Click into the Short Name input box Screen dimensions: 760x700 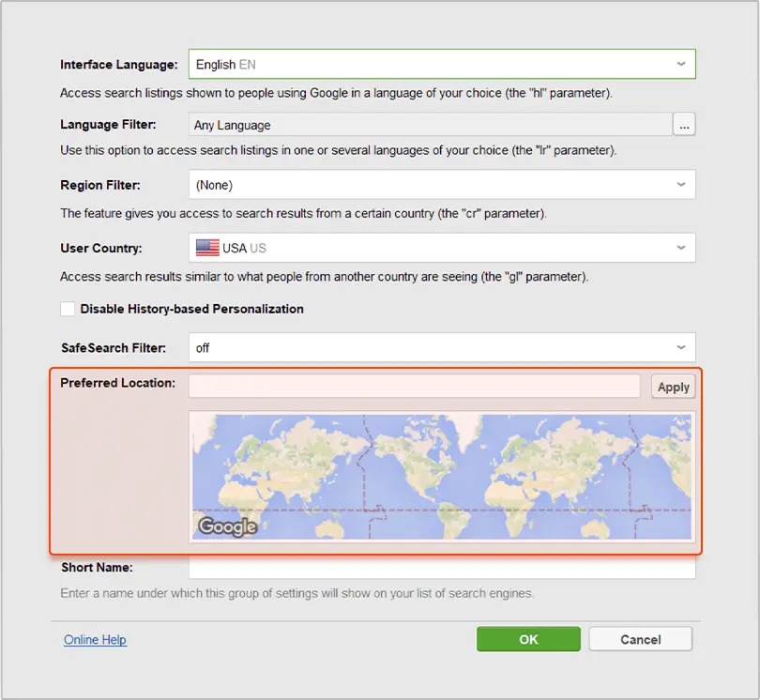pos(441,569)
